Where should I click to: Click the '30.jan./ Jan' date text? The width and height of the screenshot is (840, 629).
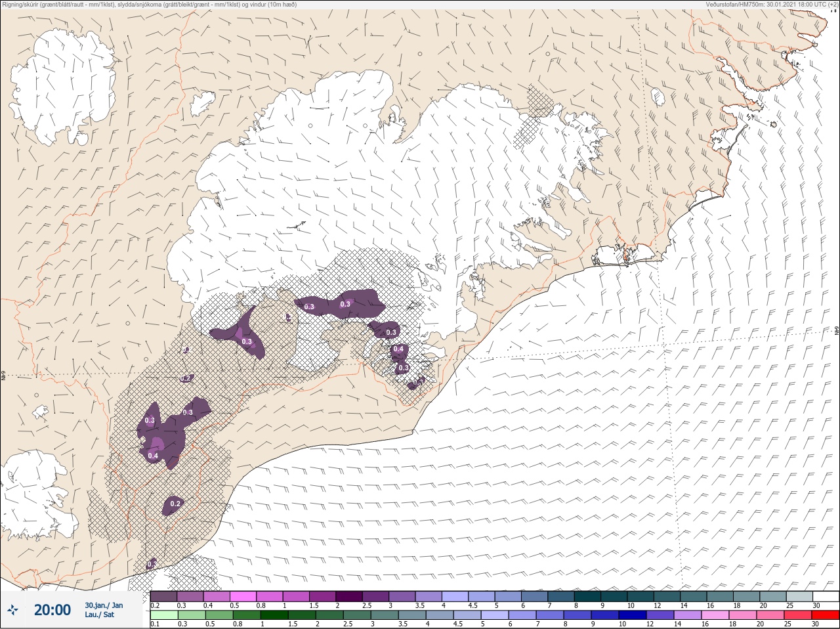point(104,605)
